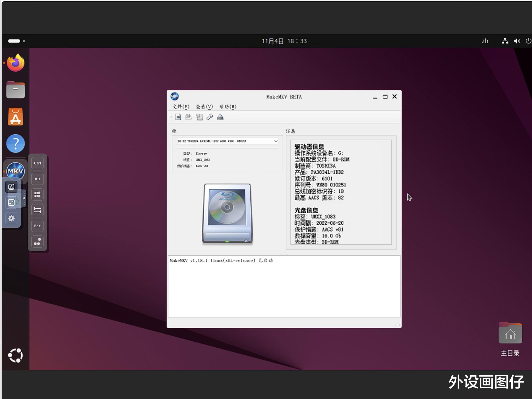This screenshot has width=532, height=399.
Task: Click the large Blu-ray drive image
Action: (x=227, y=213)
